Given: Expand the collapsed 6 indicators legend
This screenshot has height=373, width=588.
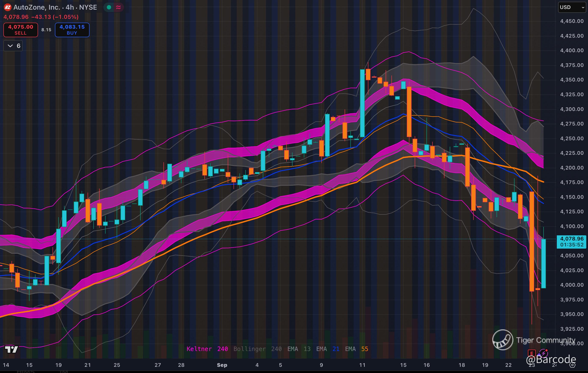Looking at the screenshot, I should [13, 46].
